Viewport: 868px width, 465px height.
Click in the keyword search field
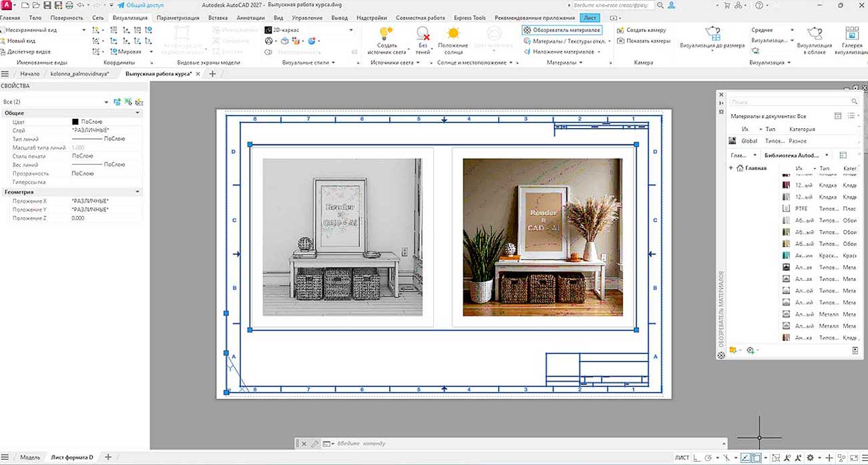click(613, 5)
